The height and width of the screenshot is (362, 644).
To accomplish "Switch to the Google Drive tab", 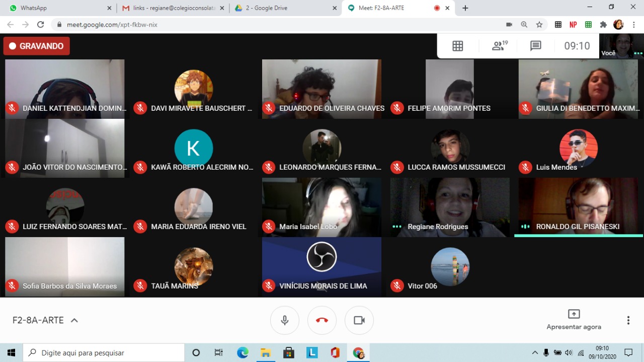I will click(x=286, y=8).
